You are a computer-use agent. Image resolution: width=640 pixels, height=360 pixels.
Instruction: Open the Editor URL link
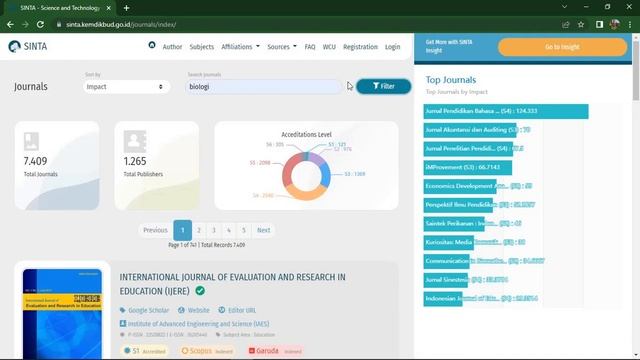pos(237,310)
